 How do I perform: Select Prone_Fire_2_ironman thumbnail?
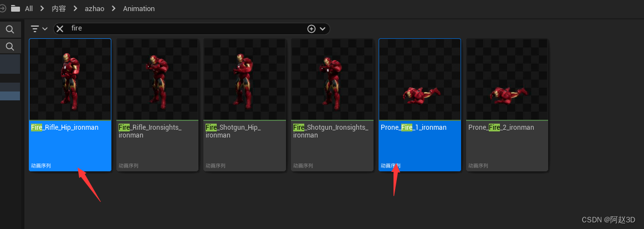coord(507,79)
